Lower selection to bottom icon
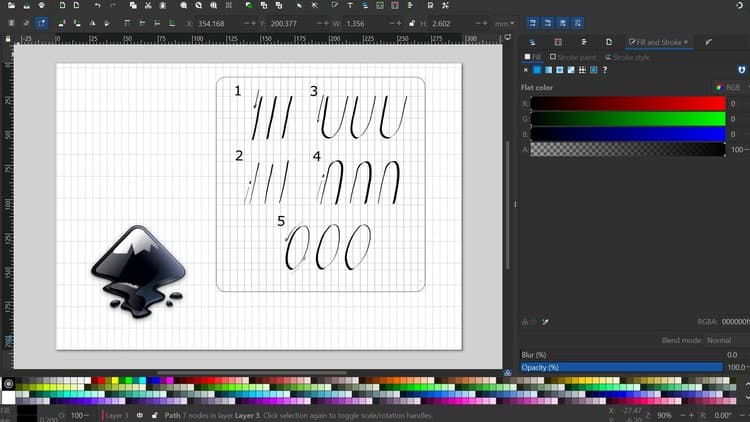The width and height of the screenshot is (750, 422). pyautogui.click(x=172, y=23)
